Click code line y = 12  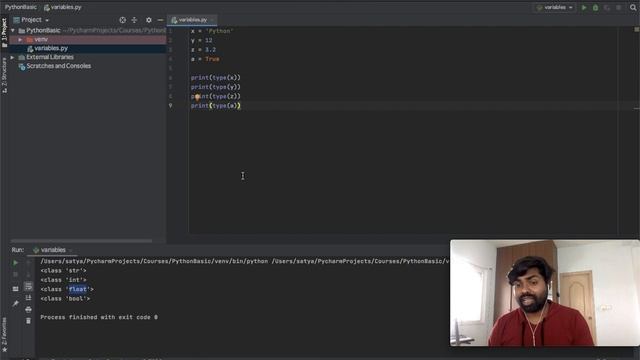[x=202, y=40]
